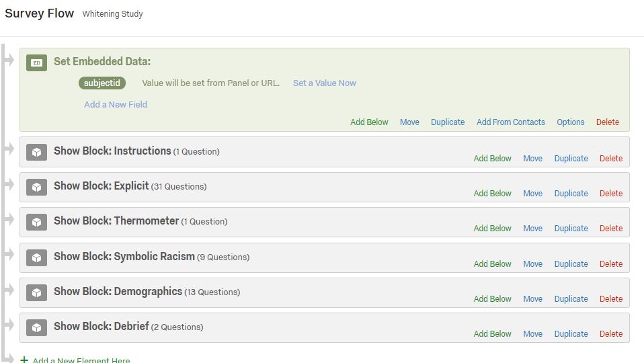644x363 pixels.
Task: Duplicate the Demographics block
Action: point(571,298)
